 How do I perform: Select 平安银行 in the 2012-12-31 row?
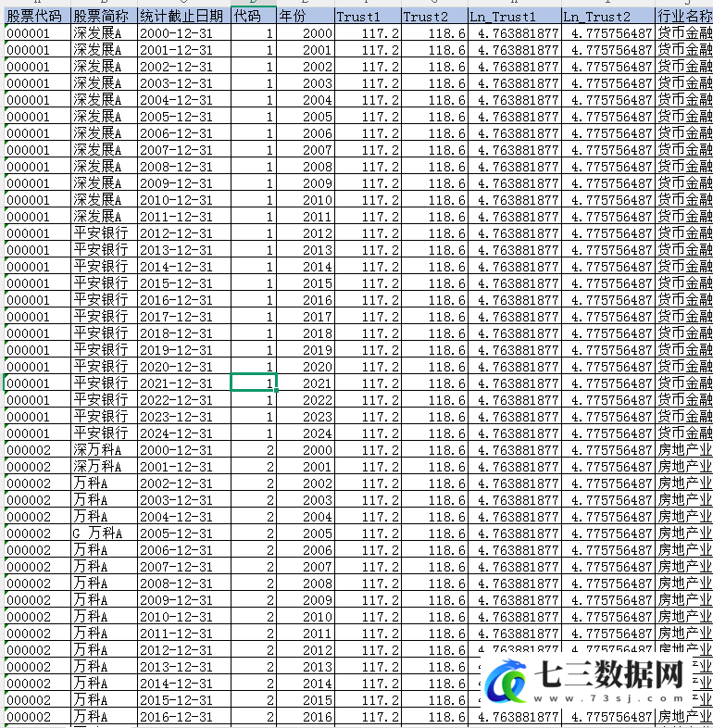104,233
